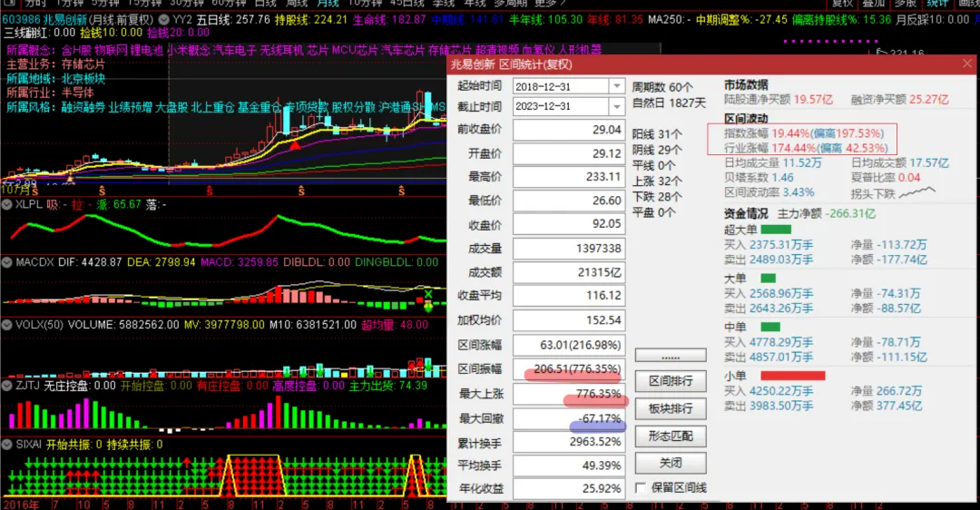
Task: Click the 关闭 button
Action: 671,463
